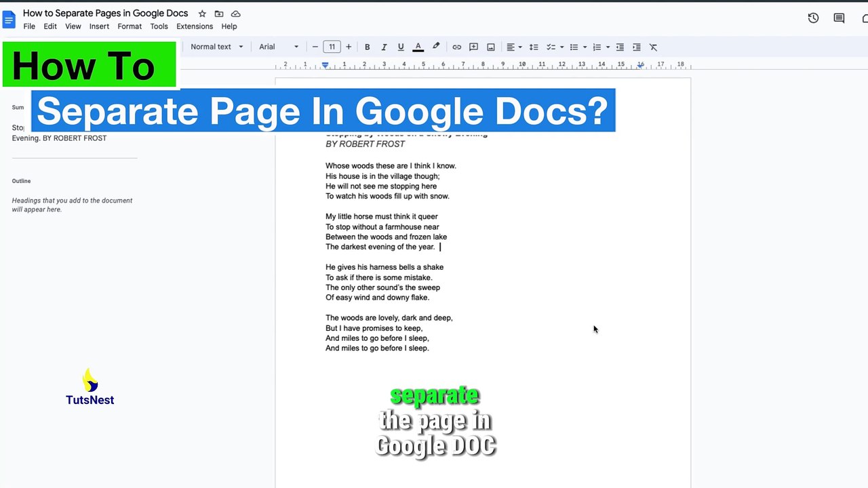Screen dimensions: 868x488
Task: Toggle bold formatting
Action: (x=367, y=47)
